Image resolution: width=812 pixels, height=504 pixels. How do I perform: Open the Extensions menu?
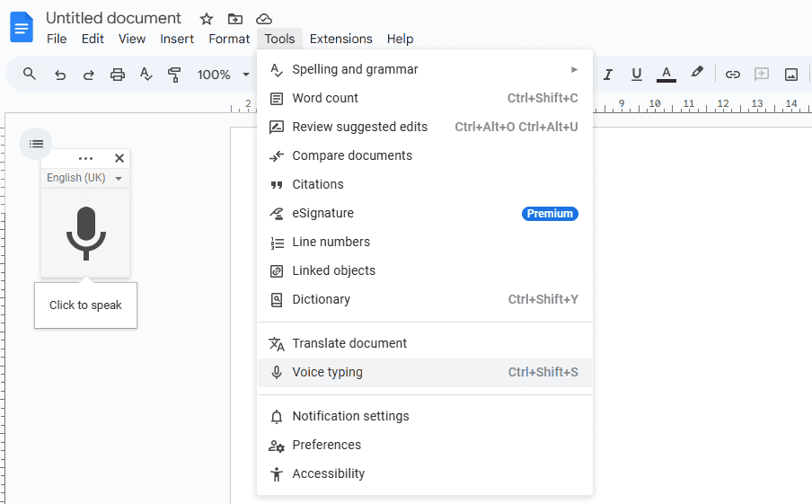[x=340, y=39]
